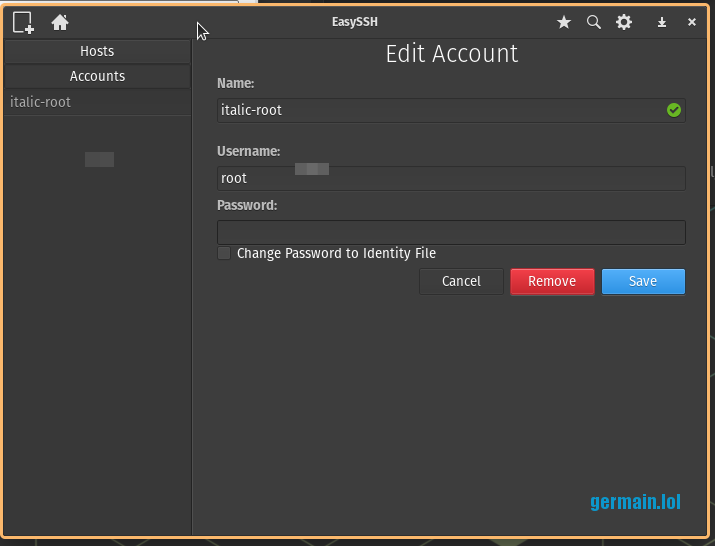The height and width of the screenshot is (546, 715).
Task: Open settings via the gear icon
Action: [624, 22]
